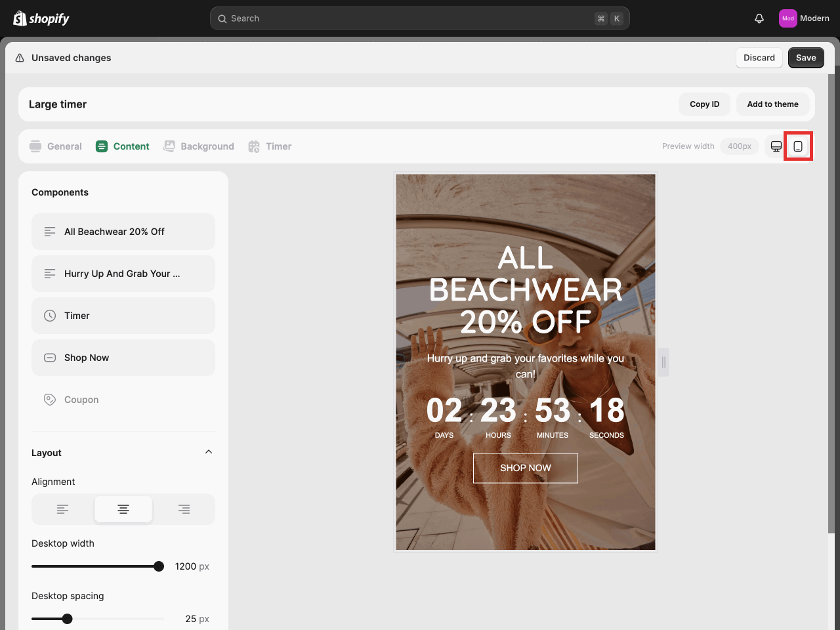Screen dimensions: 840x630
Task: Switch to desktop preview icon
Action: (776, 146)
